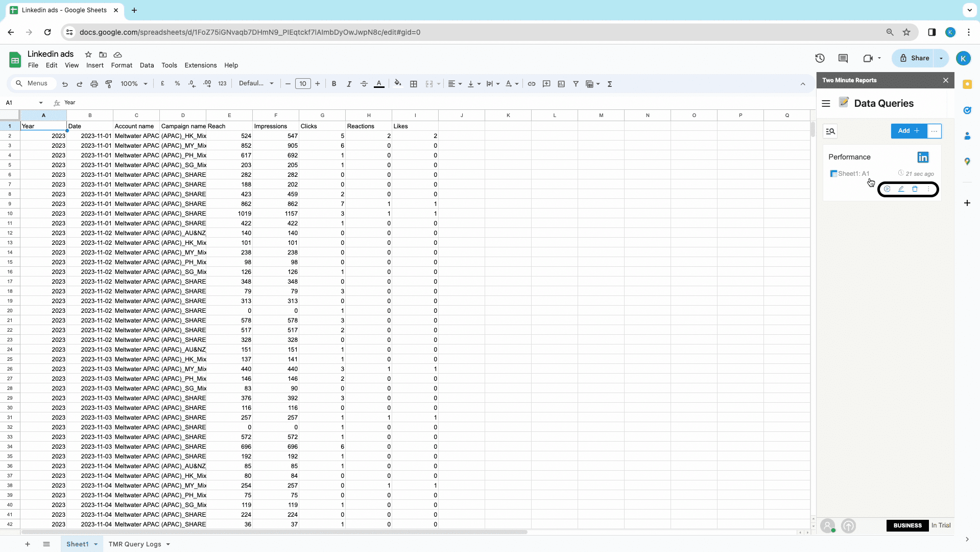The height and width of the screenshot is (552, 980).
Task: Toggle strikethrough formatting
Action: click(x=364, y=84)
